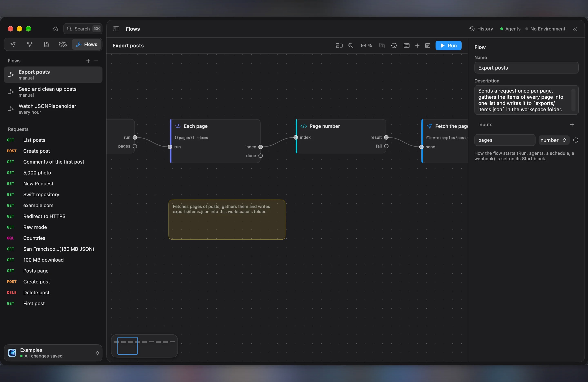Select the yellow note about fetching pages
This screenshot has width=588, height=382.
(x=227, y=220)
